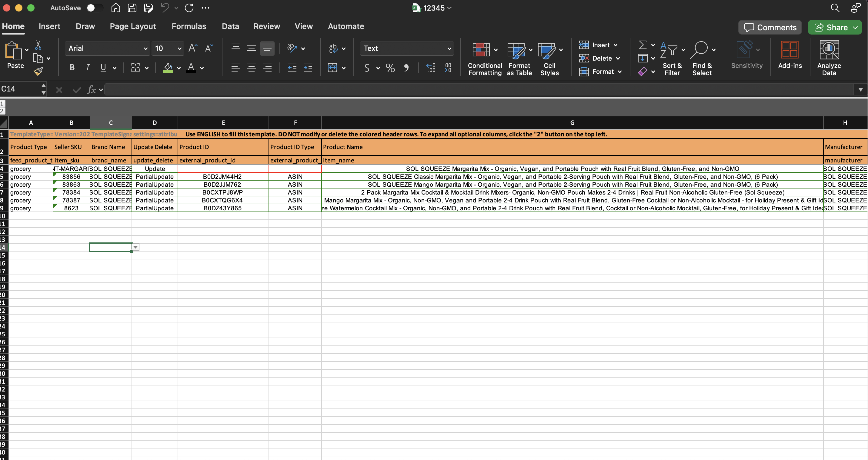Toggle Align Right
The image size is (868, 460).
tap(267, 68)
